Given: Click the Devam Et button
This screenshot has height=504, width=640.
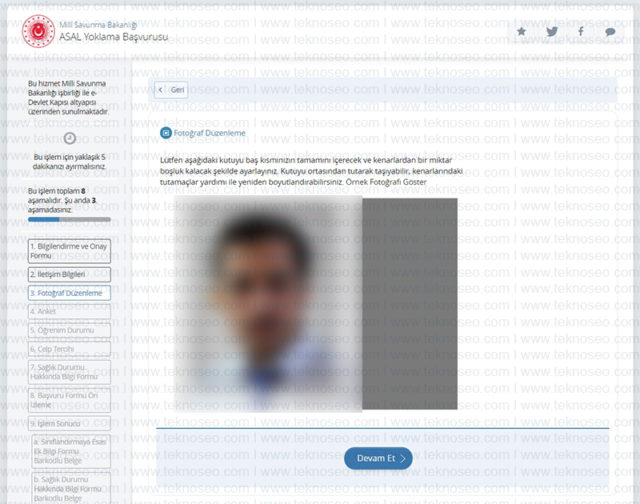Looking at the screenshot, I should pos(378,458).
